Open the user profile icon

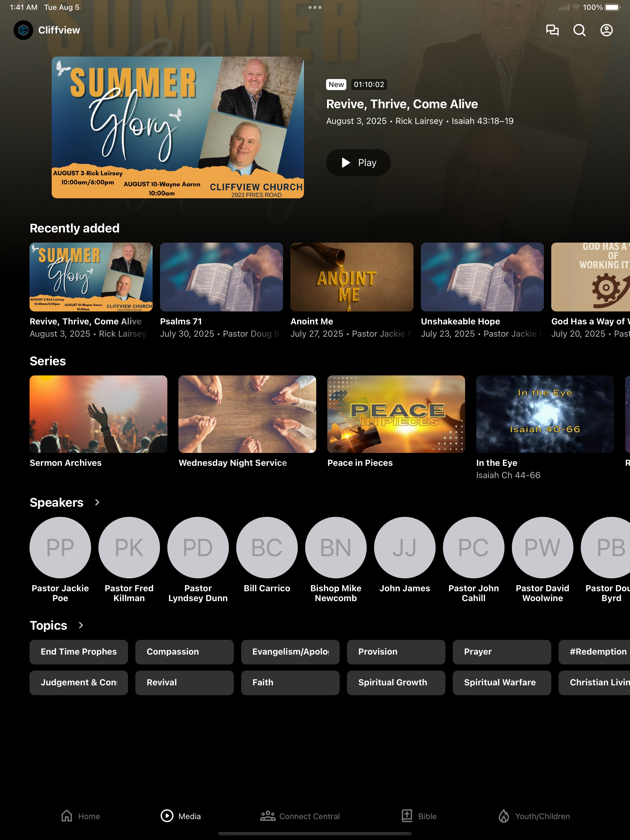coord(606,30)
